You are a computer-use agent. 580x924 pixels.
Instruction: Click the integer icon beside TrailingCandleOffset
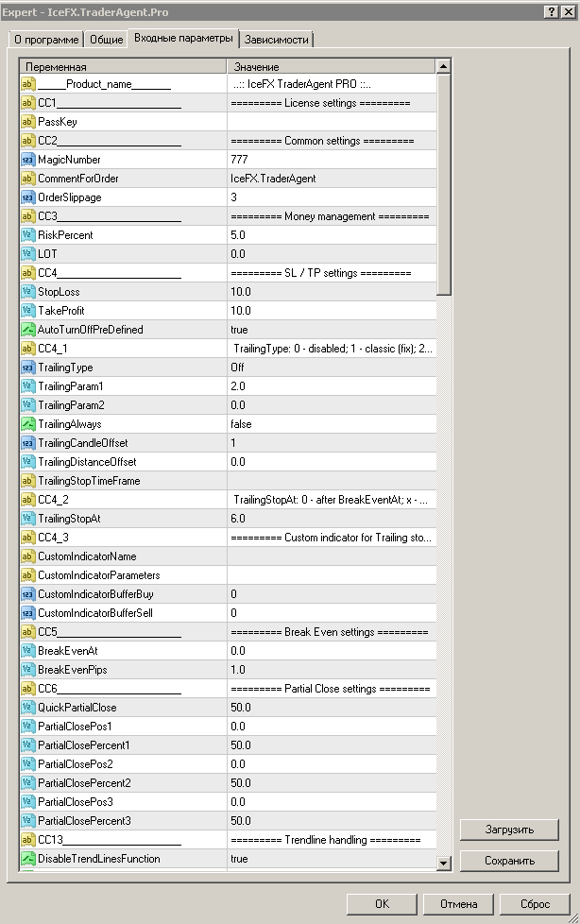coord(27,442)
